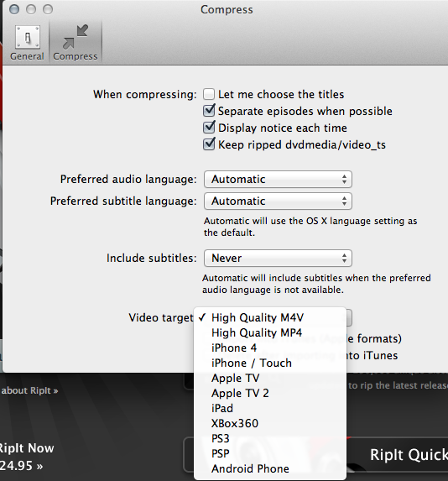448x481 pixels.
Task: Click RipIt Now purchase link
Action: click(27, 457)
